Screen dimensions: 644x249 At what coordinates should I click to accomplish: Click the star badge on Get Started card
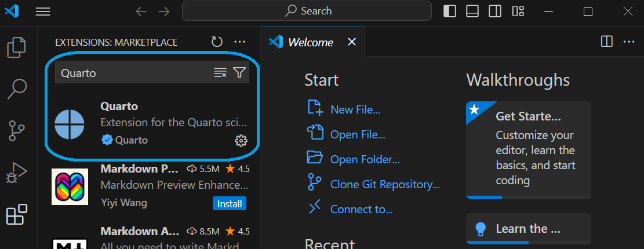coord(474,109)
